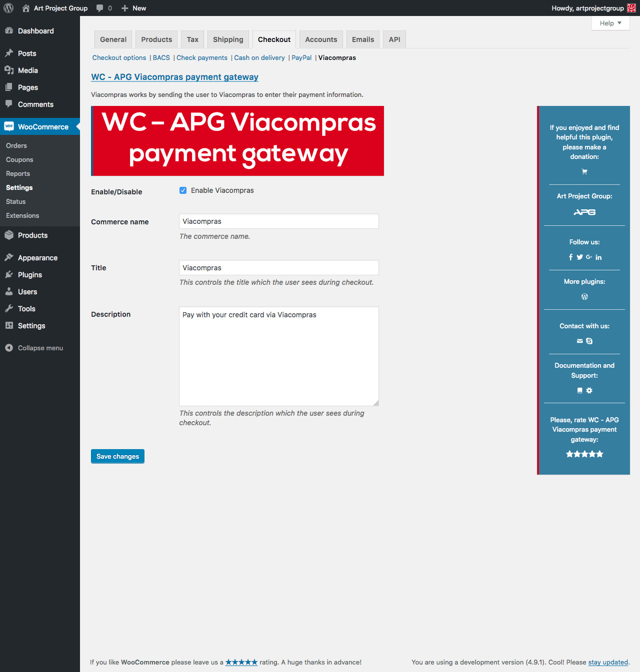
Task: Open Cash on delivery section
Action: [x=259, y=58]
